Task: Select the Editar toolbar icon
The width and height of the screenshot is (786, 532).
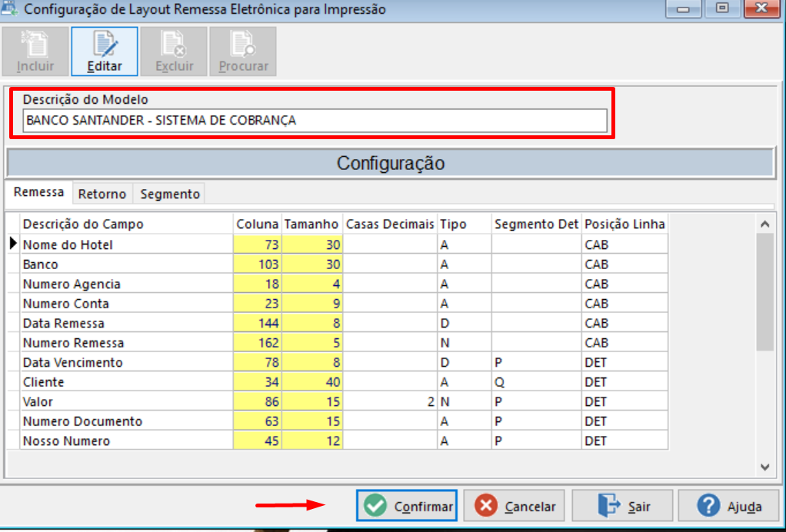Action: pos(105,52)
